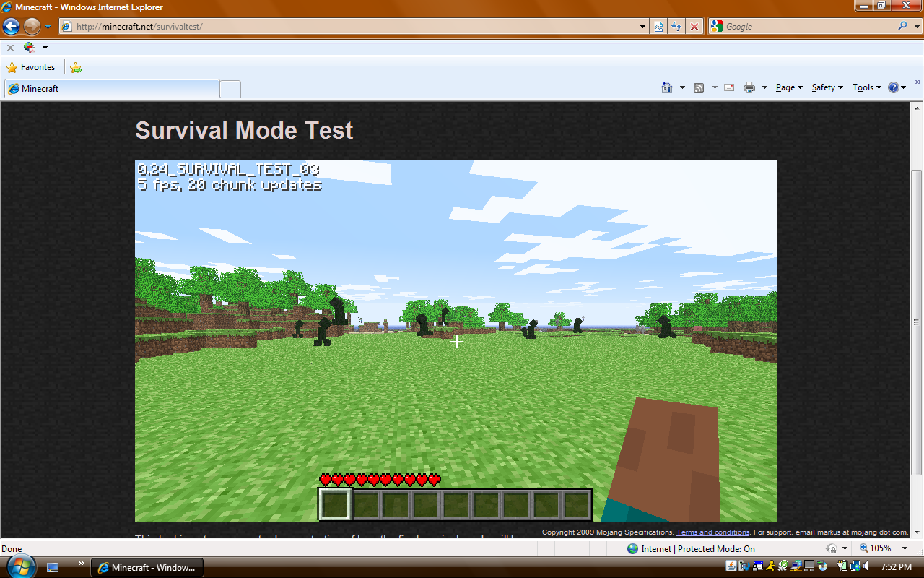Screen dimensions: 924x578
Task: Select the first hotbar slot
Action: click(x=335, y=504)
